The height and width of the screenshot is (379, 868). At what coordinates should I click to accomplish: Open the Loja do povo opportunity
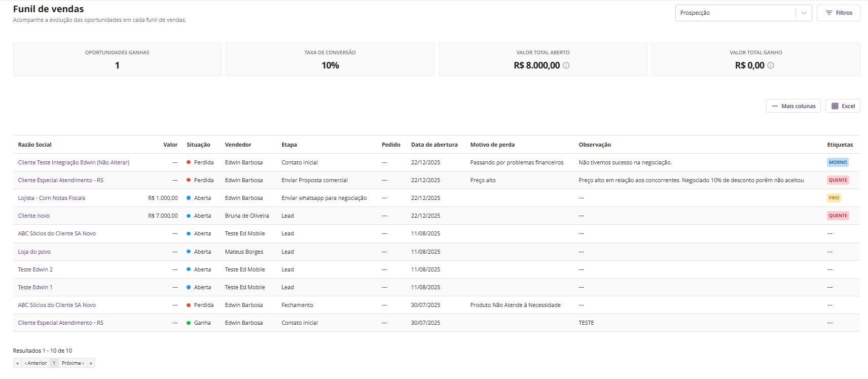pyautogui.click(x=34, y=252)
